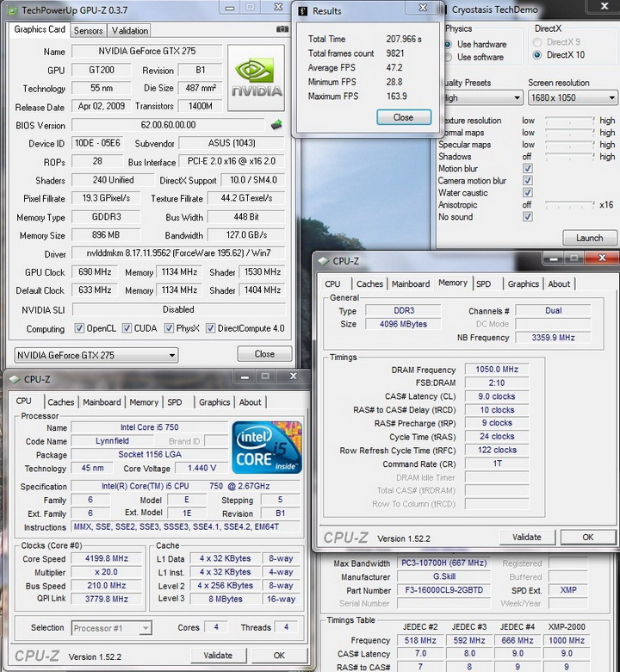The image size is (620, 672).
Task: Click the Instructions field in CPU-Z
Action: click(x=185, y=526)
